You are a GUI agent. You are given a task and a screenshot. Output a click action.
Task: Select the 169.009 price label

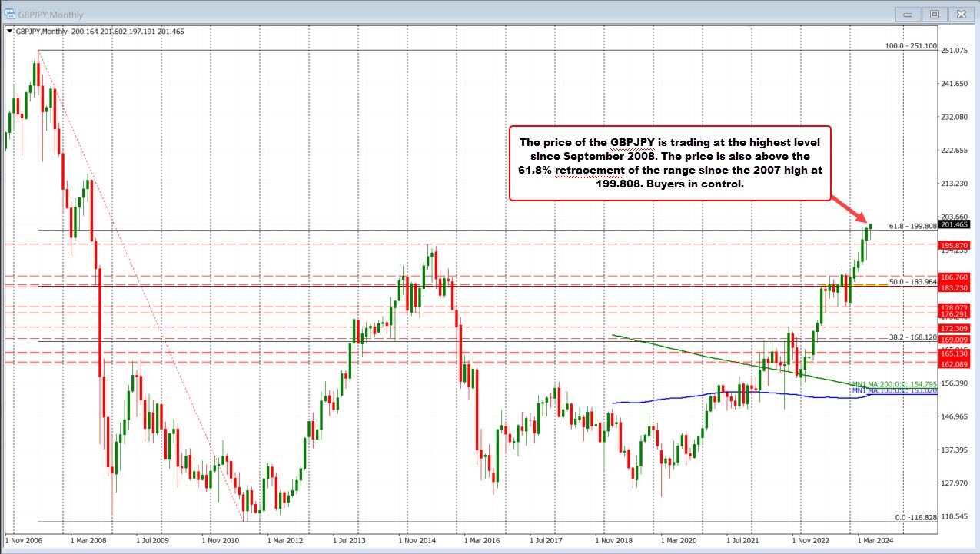(956, 339)
